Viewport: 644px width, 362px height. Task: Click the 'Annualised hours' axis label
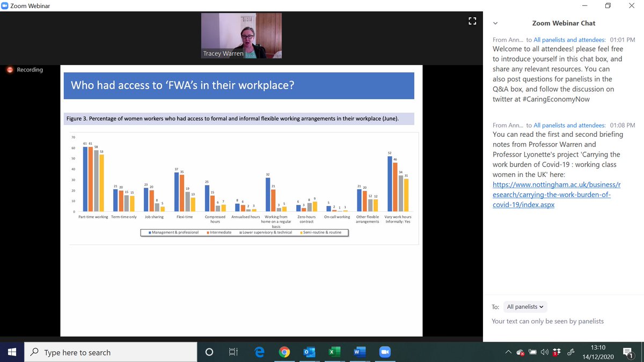245,217
